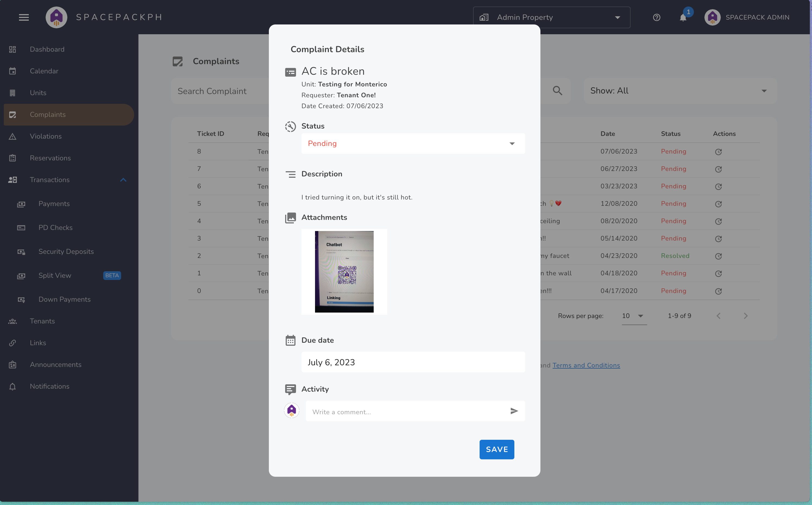This screenshot has height=505, width=812.
Task: Click the Date column header
Action: [608, 134]
